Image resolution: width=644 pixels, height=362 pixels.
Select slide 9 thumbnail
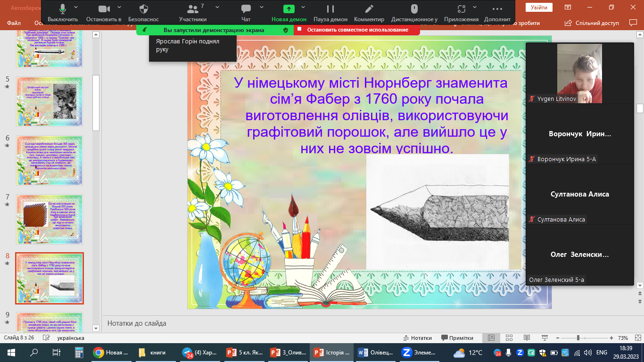tap(50, 322)
